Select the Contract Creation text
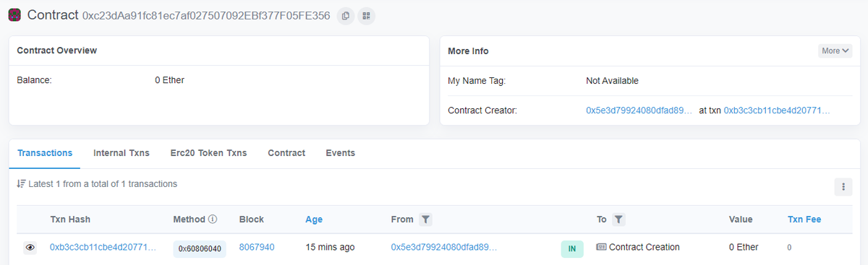 point(644,247)
